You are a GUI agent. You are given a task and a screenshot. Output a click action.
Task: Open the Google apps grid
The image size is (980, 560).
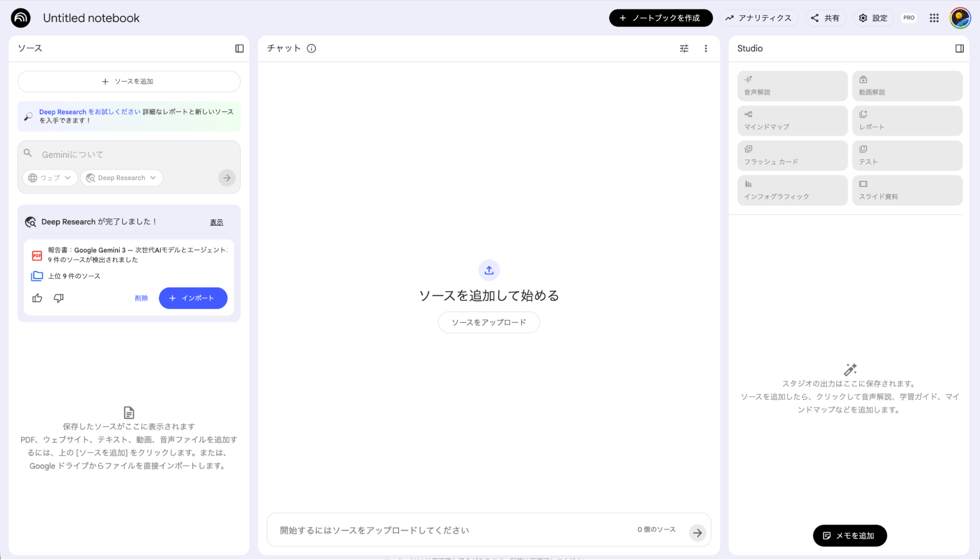point(934,18)
